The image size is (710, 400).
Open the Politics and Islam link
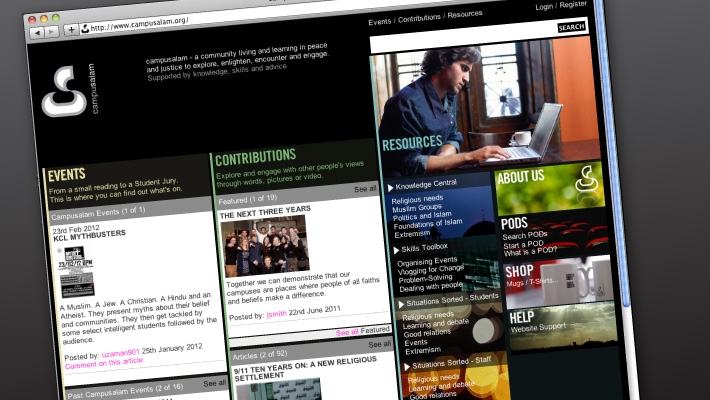click(x=422, y=216)
